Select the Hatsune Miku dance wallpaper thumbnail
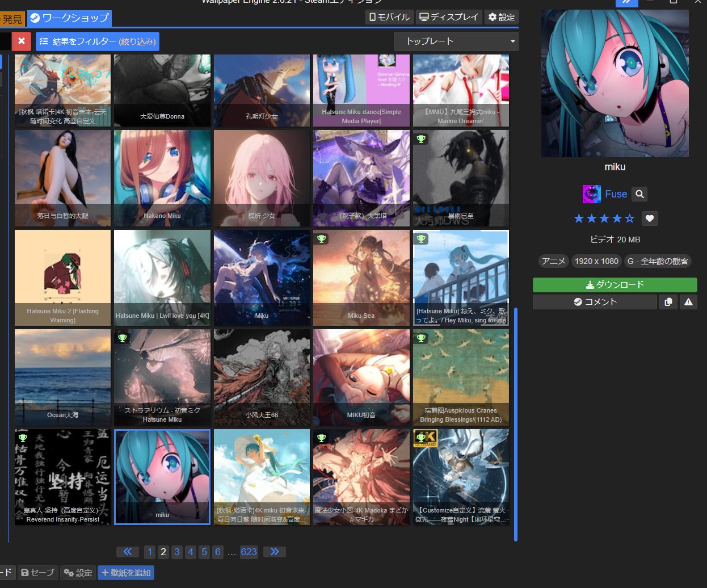The height and width of the screenshot is (588, 707). (361, 90)
